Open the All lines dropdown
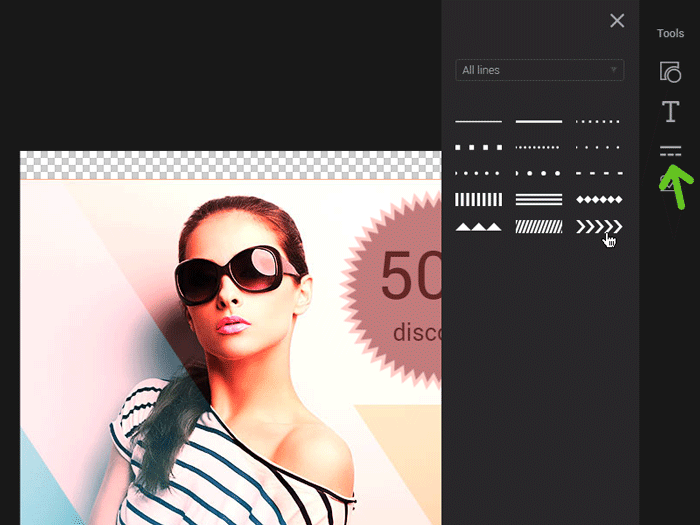This screenshot has width=700, height=525. [539, 70]
